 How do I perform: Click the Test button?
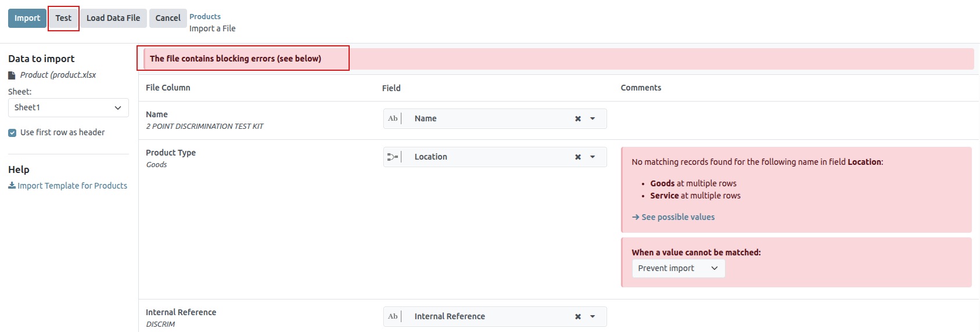pyautogui.click(x=63, y=18)
